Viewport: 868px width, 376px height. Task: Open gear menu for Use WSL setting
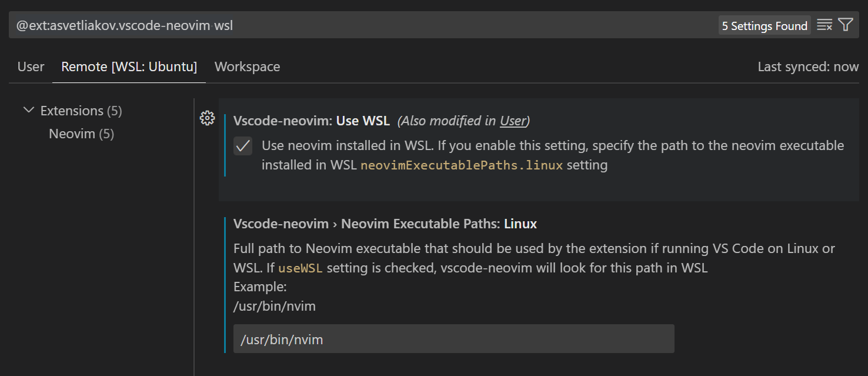point(207,118)
